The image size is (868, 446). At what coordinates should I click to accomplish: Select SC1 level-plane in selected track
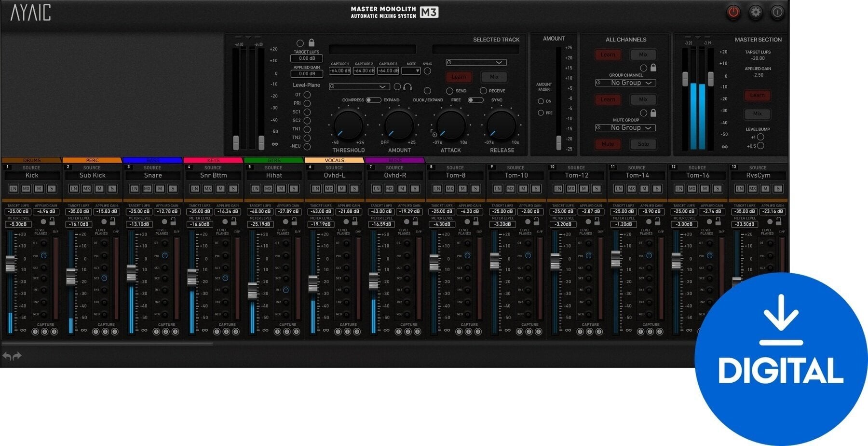[x=307, y=112]
